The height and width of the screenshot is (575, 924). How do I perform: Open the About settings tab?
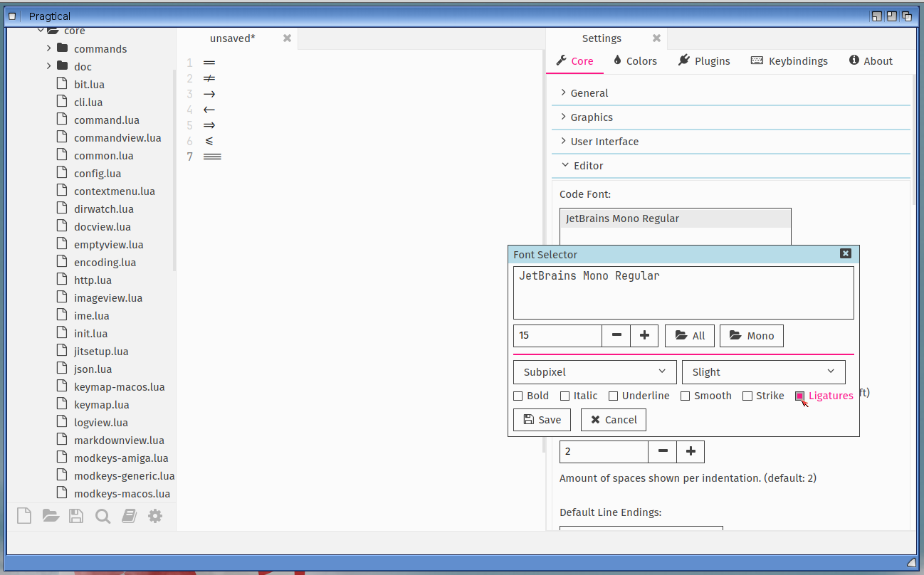[x=871, y=61]
